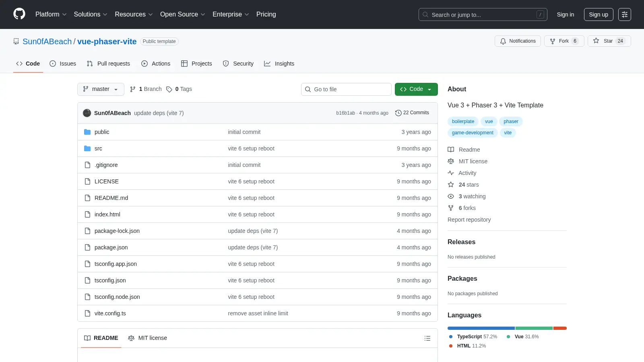View the 22 Commits history
This screenshot has height=362, width=644.
(x=412, y=113)
